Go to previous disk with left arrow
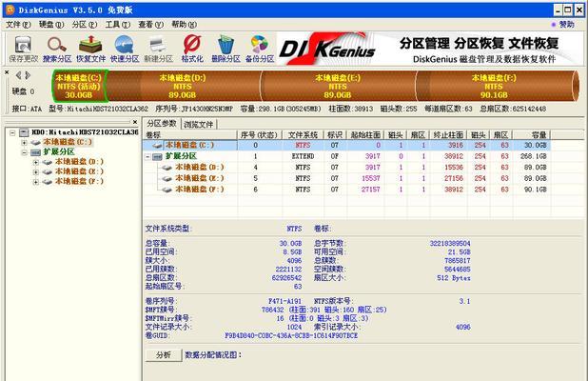588x381 pixels. click(x=18, y=75)
